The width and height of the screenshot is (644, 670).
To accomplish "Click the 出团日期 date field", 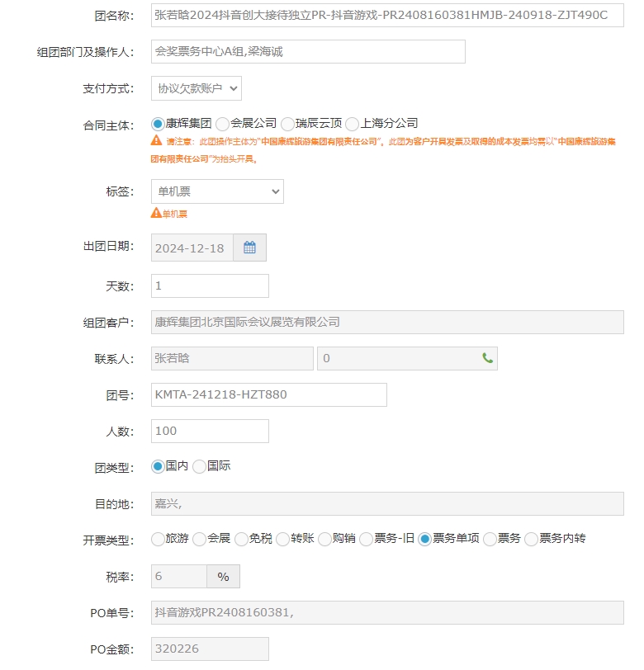I will 192,248.
